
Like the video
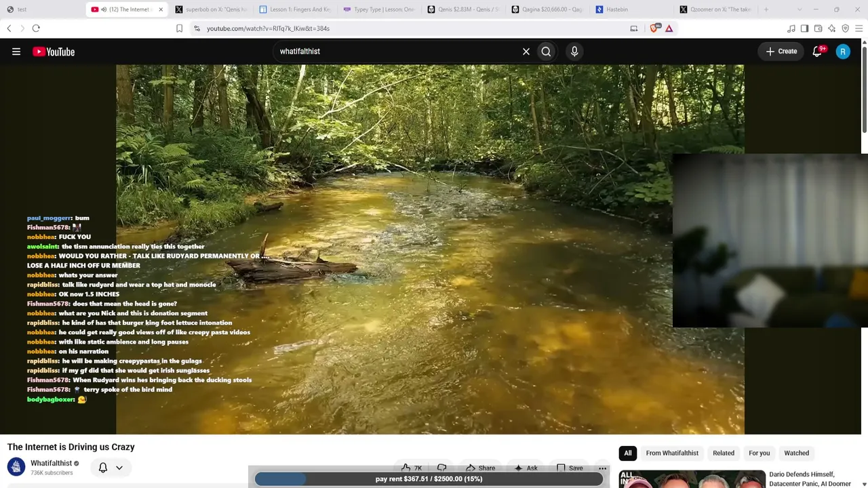[412, 468]
